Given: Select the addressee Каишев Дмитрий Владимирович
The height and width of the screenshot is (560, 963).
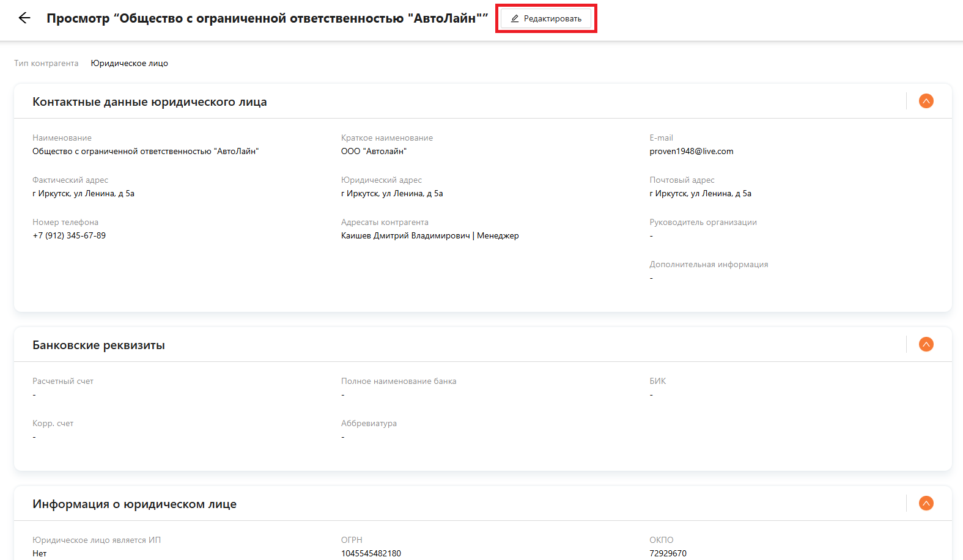Looking at the screenshot, I should click(x=405, y=235).
